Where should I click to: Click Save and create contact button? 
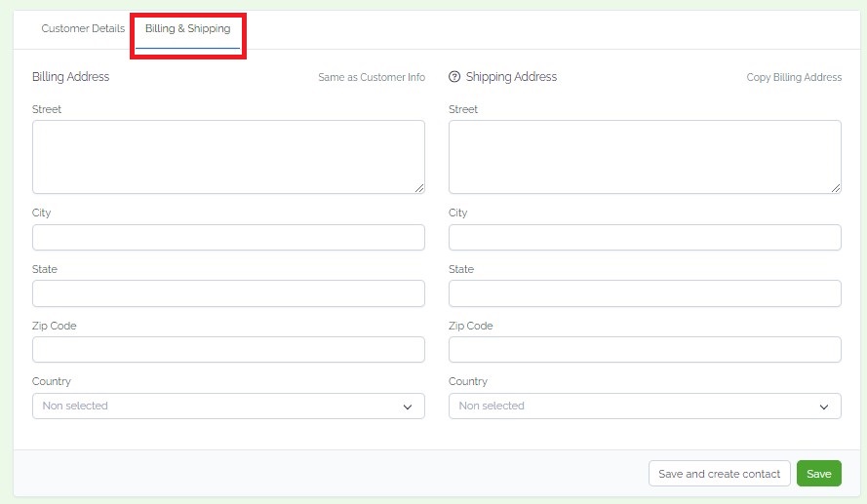pos(720,474)
